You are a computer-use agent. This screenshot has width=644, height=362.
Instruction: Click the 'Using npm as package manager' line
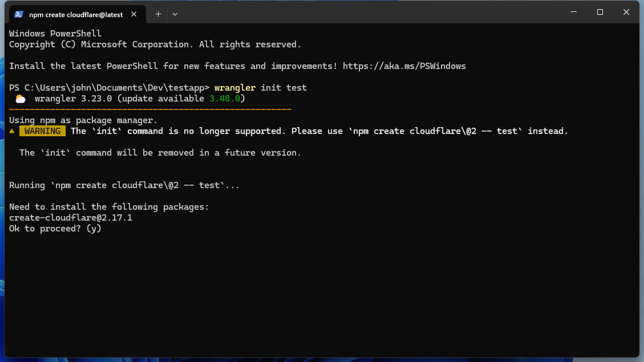(x=83, y=120)
